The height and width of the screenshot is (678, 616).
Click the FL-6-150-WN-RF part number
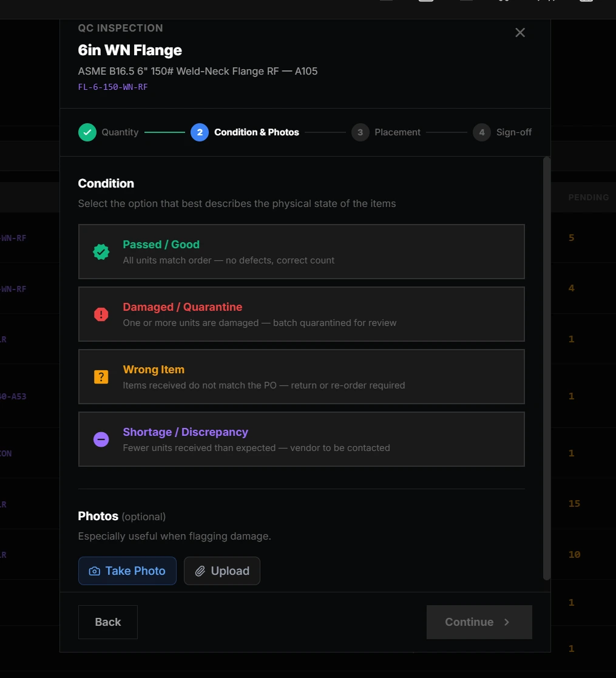(x=113, y=87)
